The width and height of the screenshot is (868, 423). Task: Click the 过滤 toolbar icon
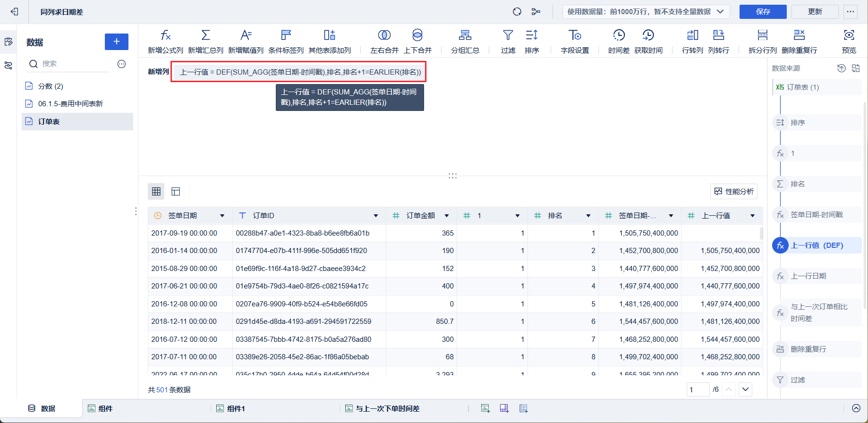tap(508, 42)
